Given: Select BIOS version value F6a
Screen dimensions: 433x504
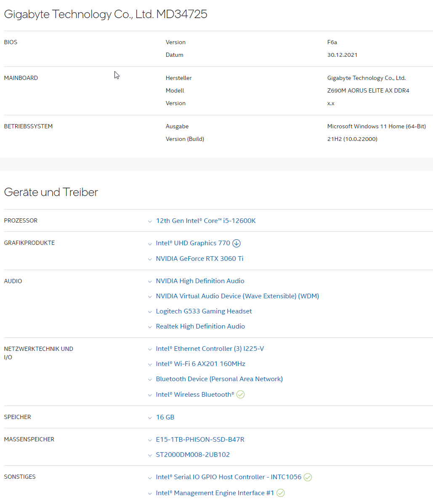Looking at the screenshot, I should [x=332, y=42].
